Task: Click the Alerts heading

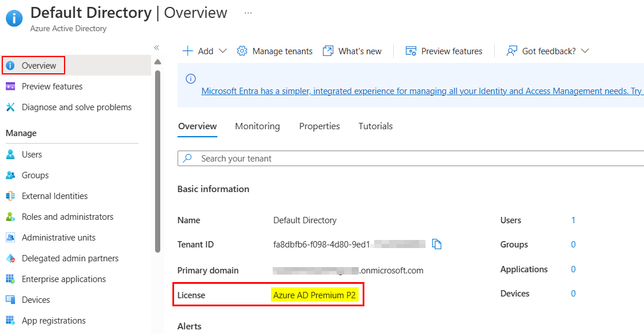Action: (189, 326)
